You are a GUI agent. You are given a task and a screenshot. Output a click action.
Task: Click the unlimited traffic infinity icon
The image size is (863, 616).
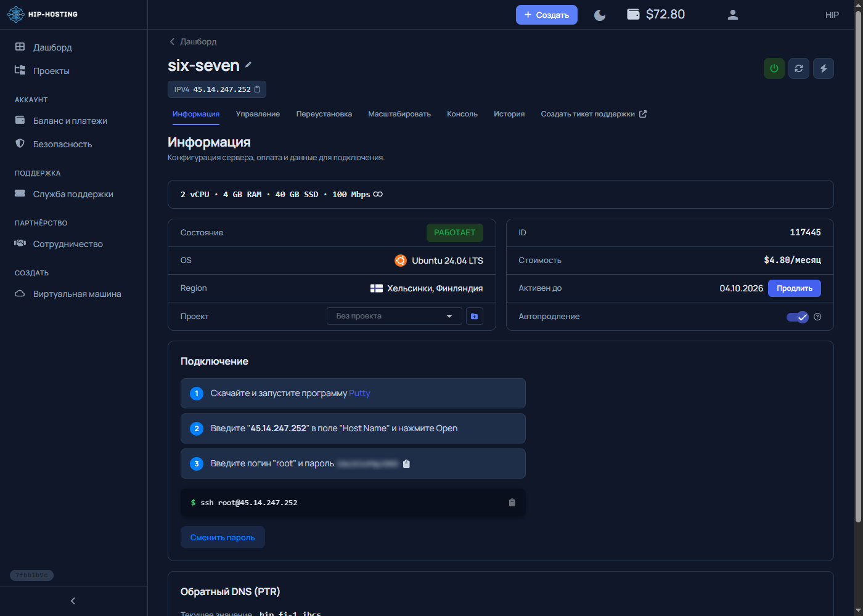click(378, 194)
